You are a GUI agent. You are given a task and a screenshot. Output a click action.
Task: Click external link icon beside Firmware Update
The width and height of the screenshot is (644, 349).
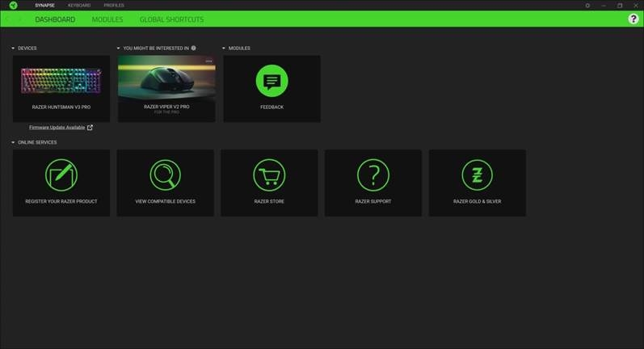tap(90, 128)
